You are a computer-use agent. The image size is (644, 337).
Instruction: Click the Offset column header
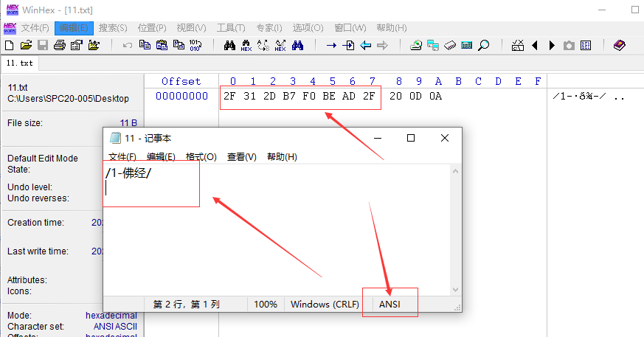click(x=181, y=81)
